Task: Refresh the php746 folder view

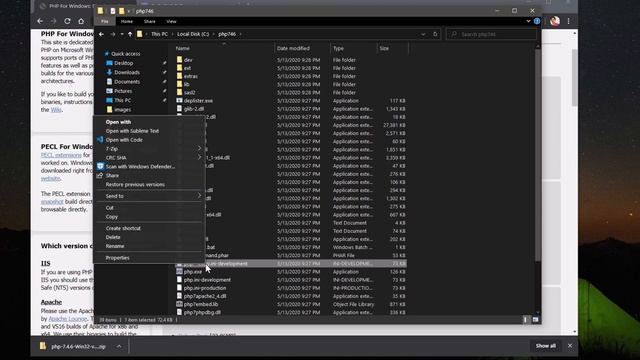Action: click(x=435, y=34)
